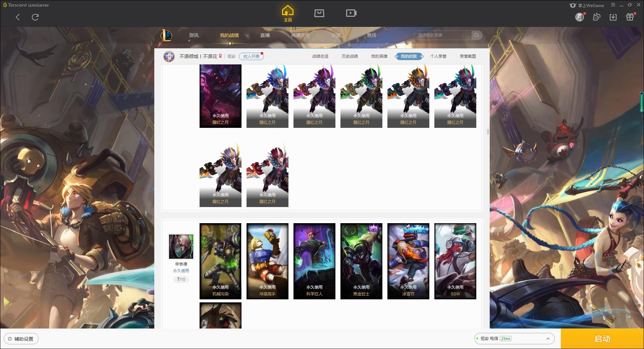Click the 启动 launch button
This screenshot has height=349, width=644.
pyautogui.click(x=602, y=339)
